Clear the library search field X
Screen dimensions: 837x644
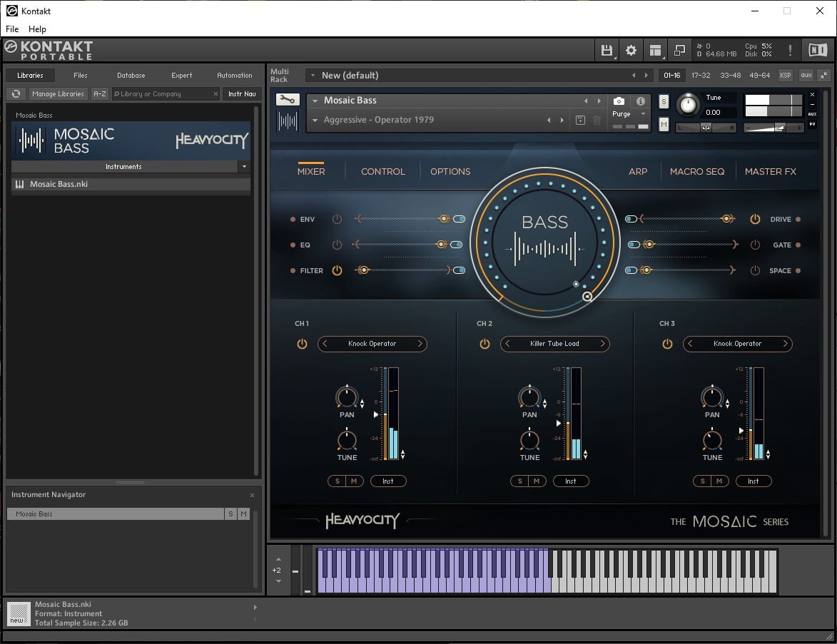point(215,94)
